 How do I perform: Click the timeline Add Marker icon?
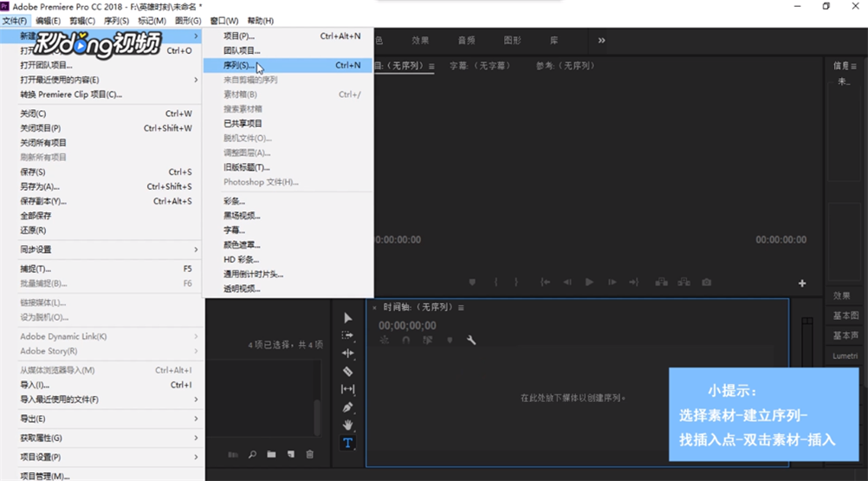[450, 341]
